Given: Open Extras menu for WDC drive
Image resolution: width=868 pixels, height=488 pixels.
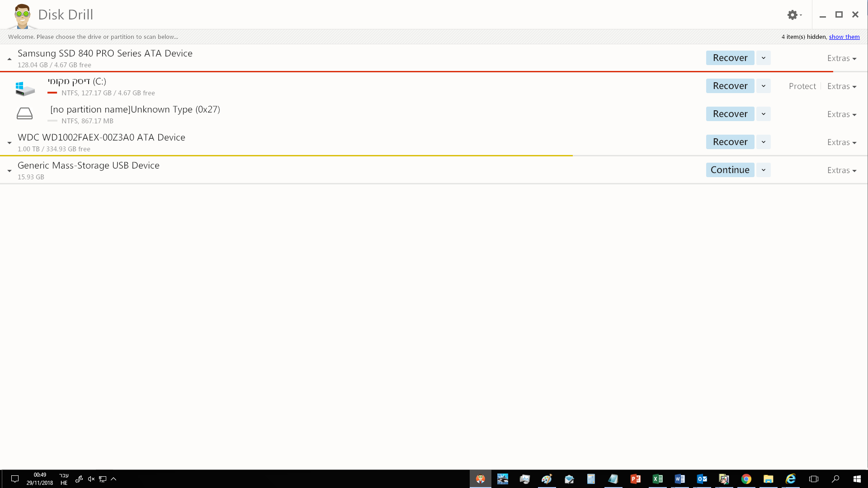Looking at the screenshot, I should point(842,142).
